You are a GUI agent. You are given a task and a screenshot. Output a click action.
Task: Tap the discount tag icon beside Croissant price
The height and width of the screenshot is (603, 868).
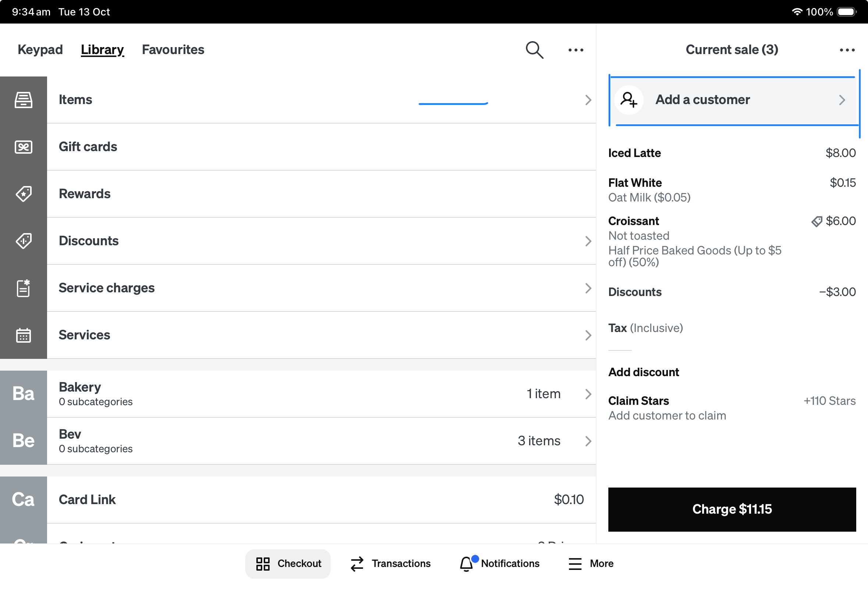[x=817, y=221]
